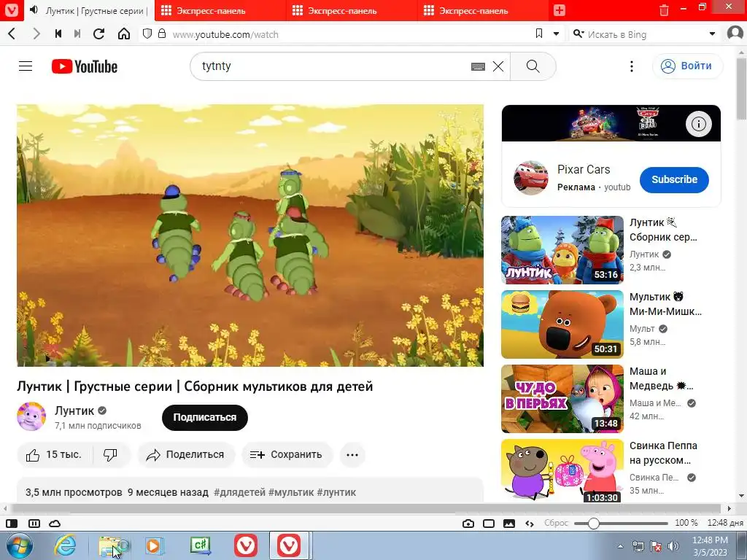Open the ad info icon on banner
The height and width of the screenshot is (560, 747).
698,124
